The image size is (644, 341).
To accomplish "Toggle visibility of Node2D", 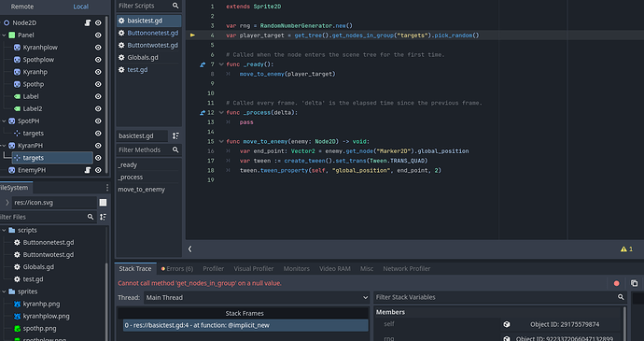I will click(x=98, y=23).
